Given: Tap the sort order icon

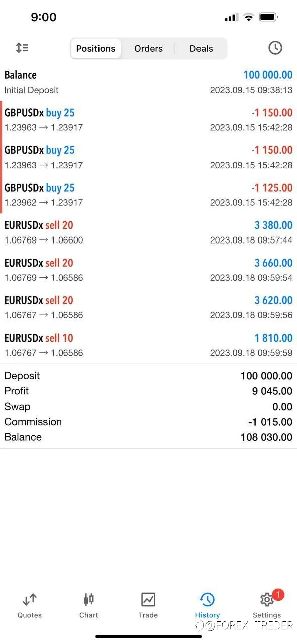Looking at the screenshot, I should click(x=22, y=48).
